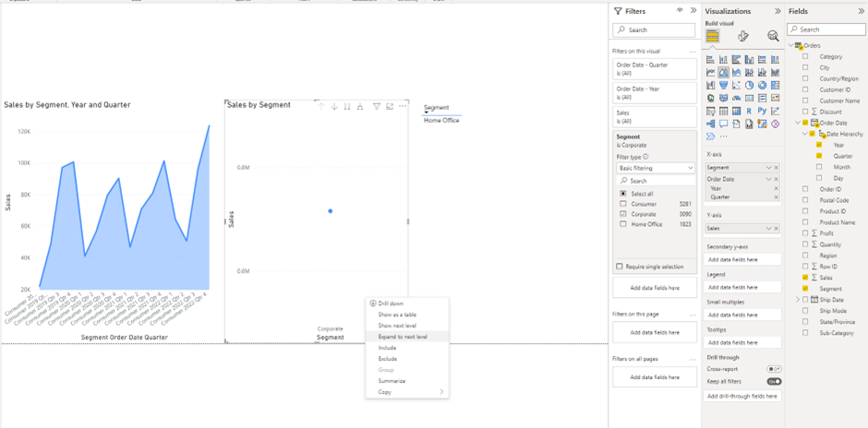Check the Consumer filter checkbox

[x=623, y=204]
